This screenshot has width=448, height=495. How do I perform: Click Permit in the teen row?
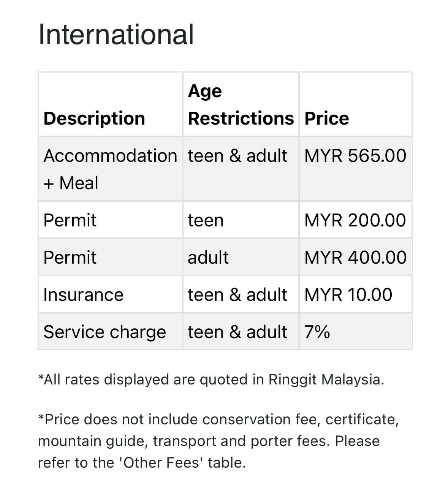(70, 220)
